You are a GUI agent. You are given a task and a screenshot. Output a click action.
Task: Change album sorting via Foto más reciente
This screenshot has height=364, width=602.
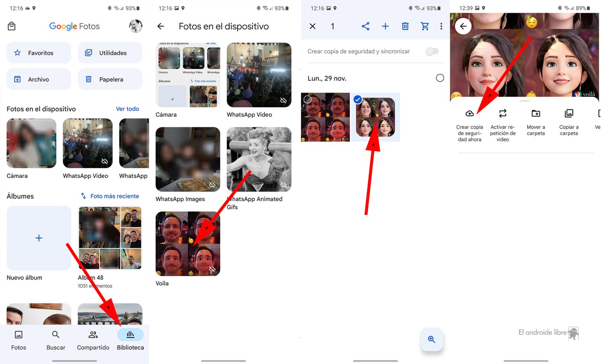tap(110, 196)
